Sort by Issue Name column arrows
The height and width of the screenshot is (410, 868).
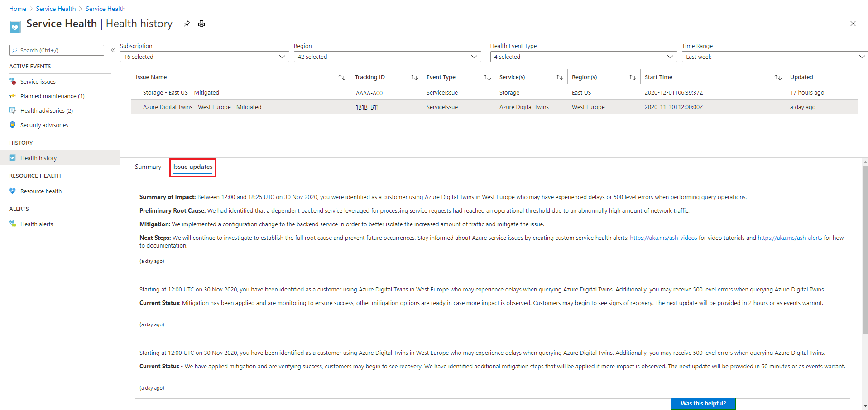[x=342, y=77]
